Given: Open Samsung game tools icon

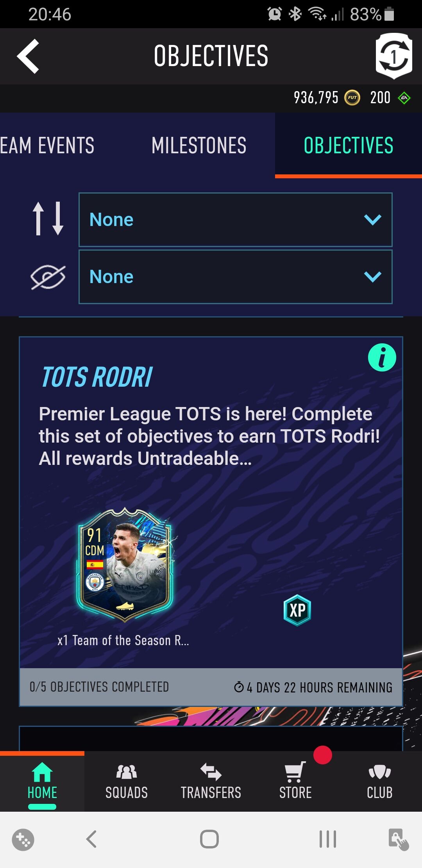Looking at the screenshot, I should pyautogui.click(x=23, y=839).
